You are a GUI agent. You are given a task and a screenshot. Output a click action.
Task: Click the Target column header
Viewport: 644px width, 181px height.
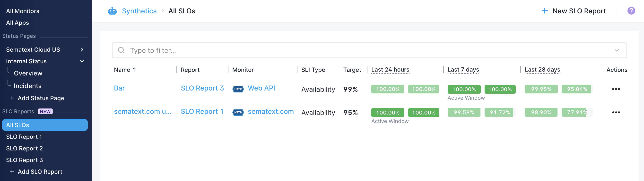click(x=352, y=70)
